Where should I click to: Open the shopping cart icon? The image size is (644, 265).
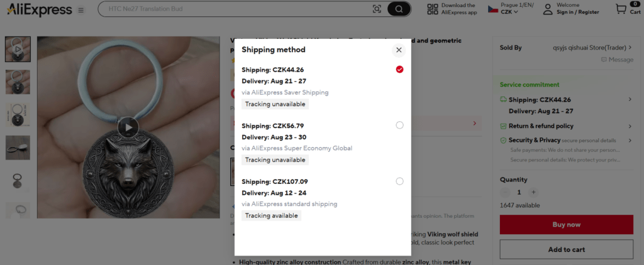(x=621, y=9)
